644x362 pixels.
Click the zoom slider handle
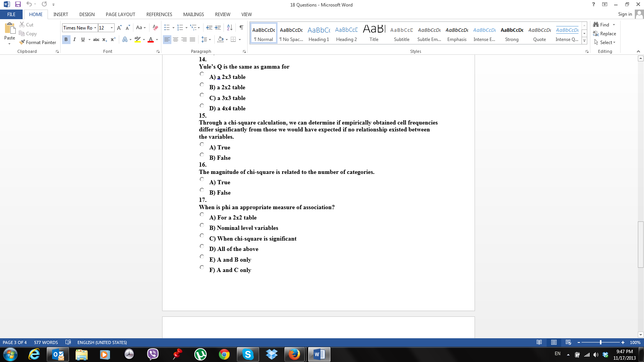pyautogui.click(x=601, y=342)
